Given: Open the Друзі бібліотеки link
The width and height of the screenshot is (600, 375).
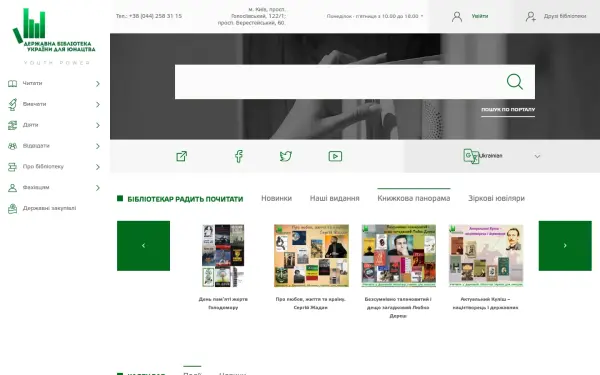Looking at the screenshot, I should [565, 16].
